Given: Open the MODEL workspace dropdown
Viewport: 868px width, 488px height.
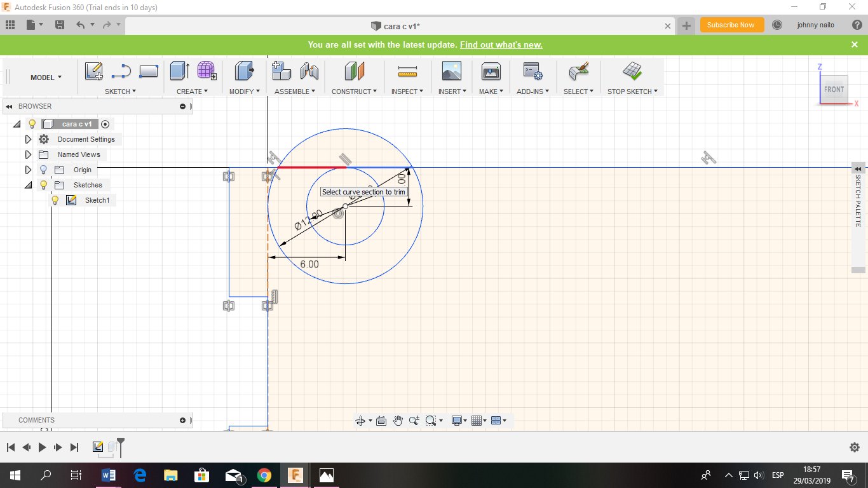Looking at the screenshot, I should (46, 78).
